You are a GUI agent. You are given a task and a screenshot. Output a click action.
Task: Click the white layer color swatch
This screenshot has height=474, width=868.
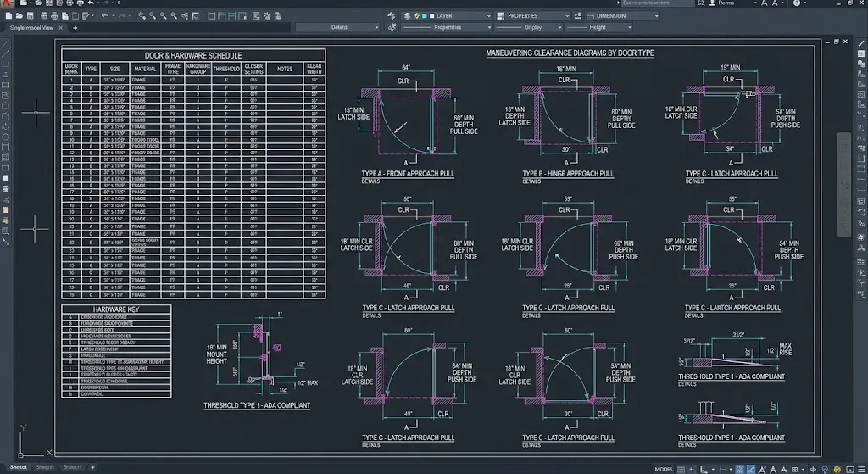click(431, 15)
